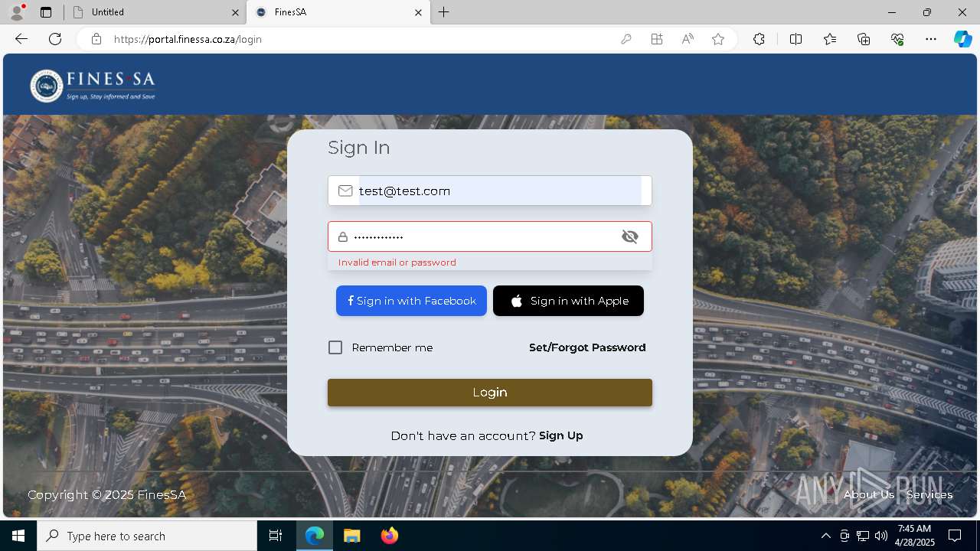Open tab actions menu icon
The width and height of the screenshot is (980, 551).
pos(46,12)
